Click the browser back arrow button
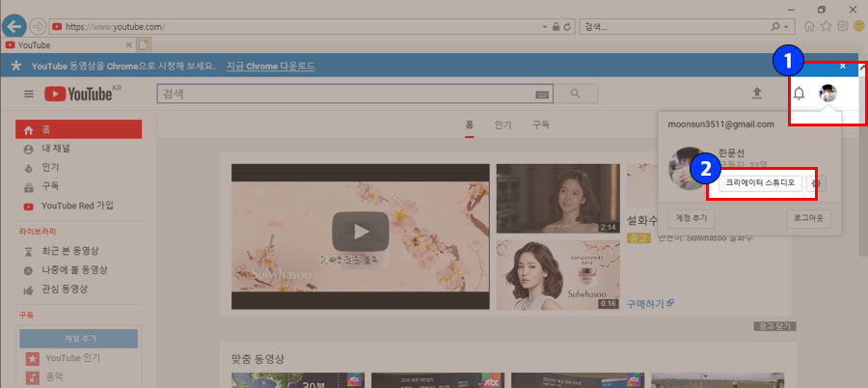 tap(14, 26)
